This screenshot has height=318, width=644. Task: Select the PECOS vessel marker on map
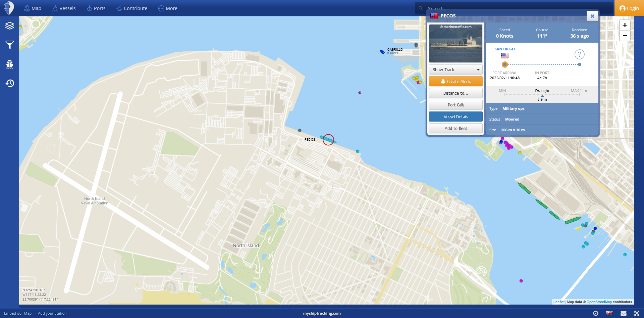[x=328, y=139]
